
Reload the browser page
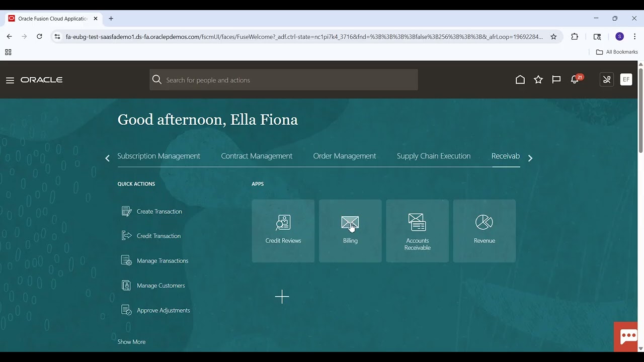(39, 37)
